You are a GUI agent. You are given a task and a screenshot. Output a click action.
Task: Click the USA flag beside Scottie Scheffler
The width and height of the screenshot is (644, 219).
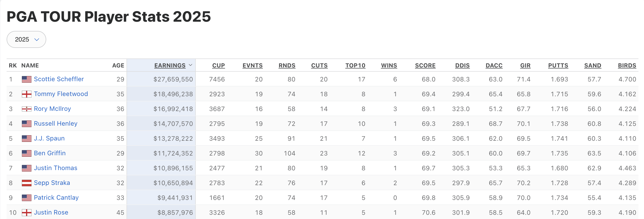coord(26,79)
